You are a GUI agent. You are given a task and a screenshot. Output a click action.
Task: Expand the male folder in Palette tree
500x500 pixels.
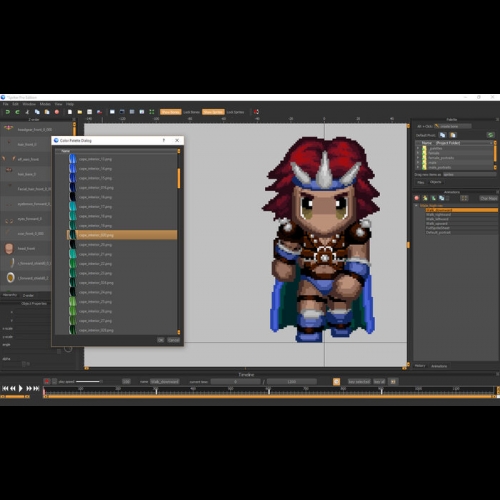[418, 162]
